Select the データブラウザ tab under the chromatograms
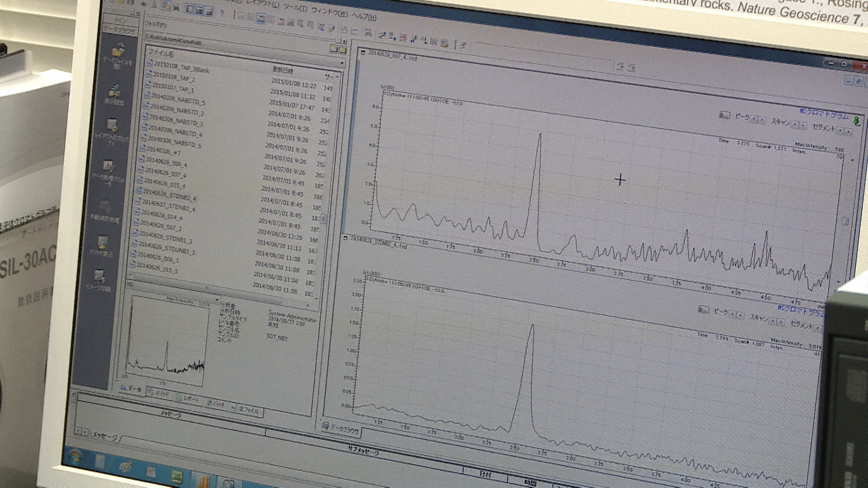The width and height of the screenshot is (868, 488). [x=340, y=429]
